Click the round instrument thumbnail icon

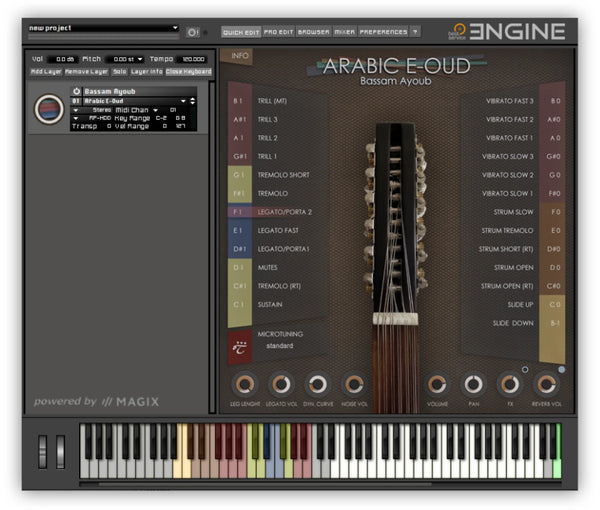[x=48, y=109]
